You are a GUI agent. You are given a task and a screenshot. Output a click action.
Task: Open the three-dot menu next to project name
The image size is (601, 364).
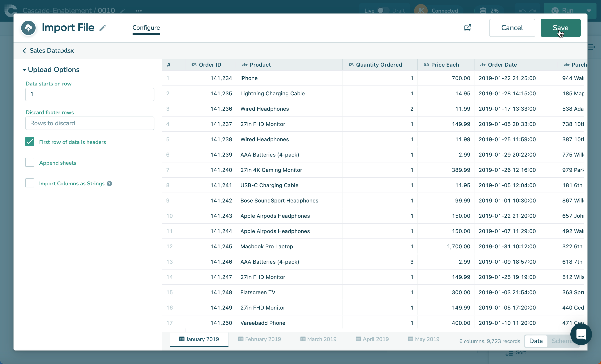click(x=138, y=11)
